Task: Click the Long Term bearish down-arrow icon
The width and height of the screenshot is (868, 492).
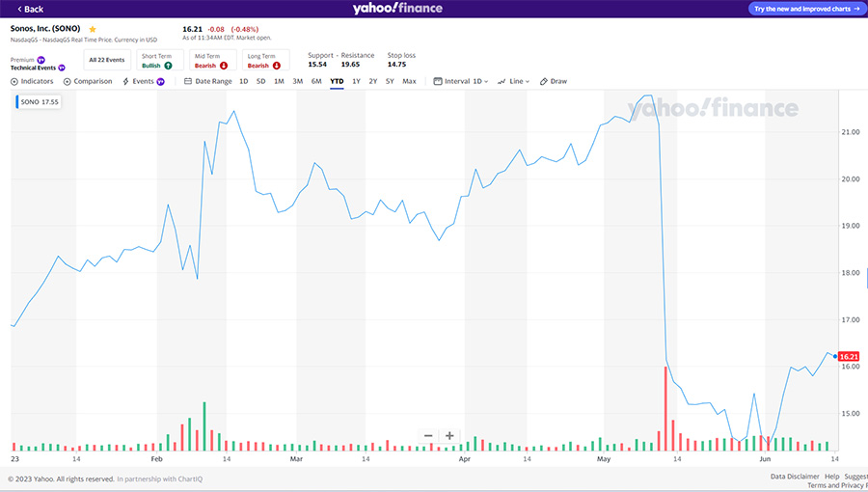Action: 277,66
